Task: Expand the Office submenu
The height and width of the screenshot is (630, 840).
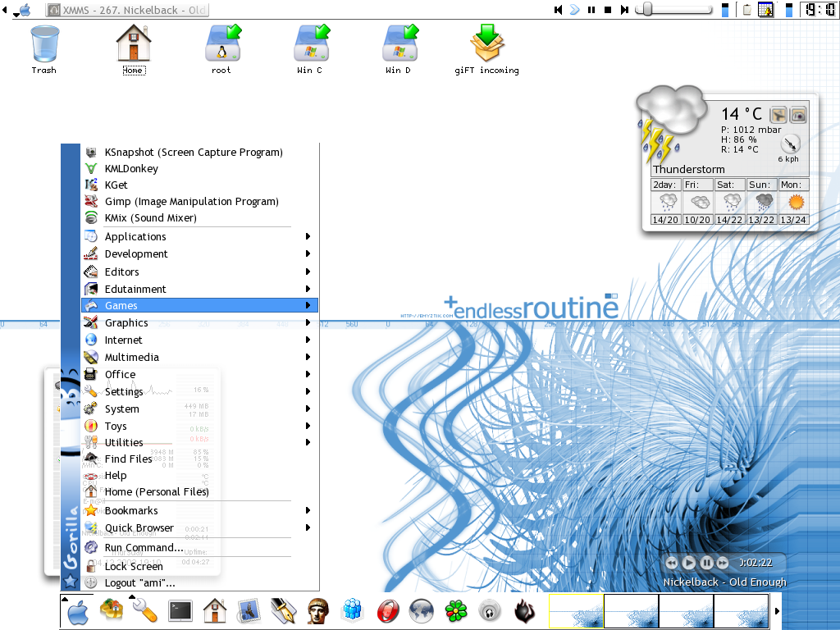Action: click(x=199, y=374)
